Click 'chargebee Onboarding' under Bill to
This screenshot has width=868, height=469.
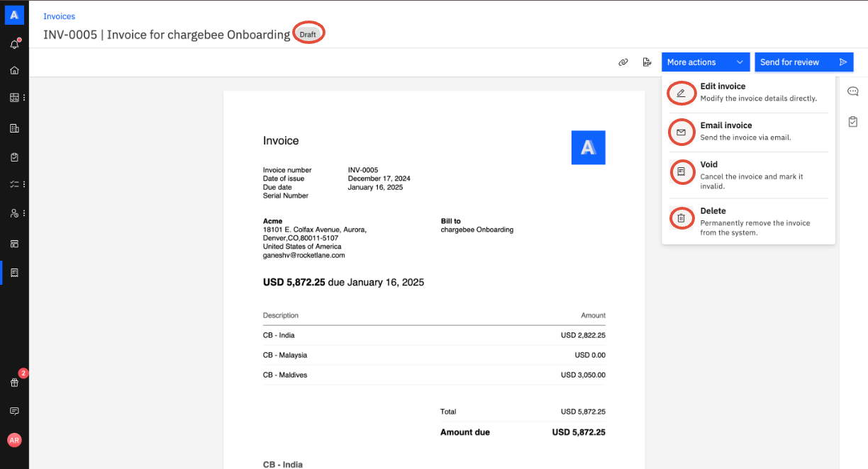tap(477, 230)
